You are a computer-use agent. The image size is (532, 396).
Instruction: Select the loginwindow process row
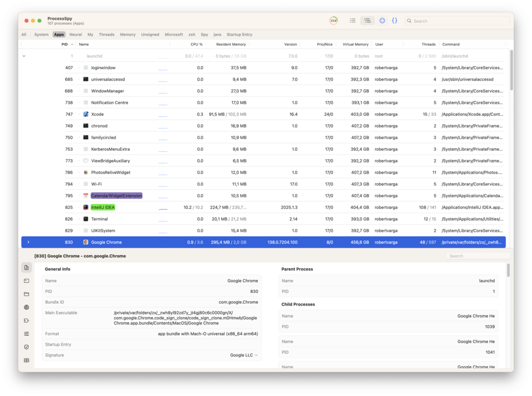[x=263, y=68]
